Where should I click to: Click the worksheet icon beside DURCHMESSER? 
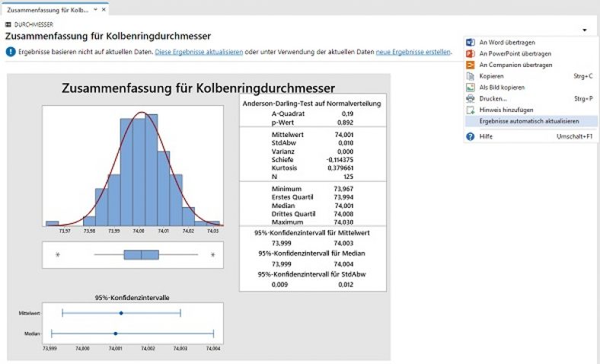coord(8,24)
